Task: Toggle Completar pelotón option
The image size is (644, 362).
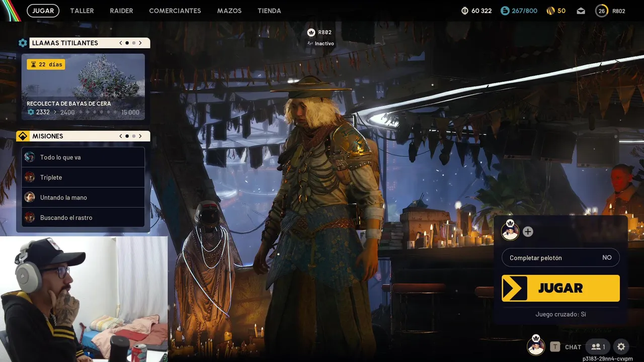Action: pyautogui.click(x=560, y=257)
